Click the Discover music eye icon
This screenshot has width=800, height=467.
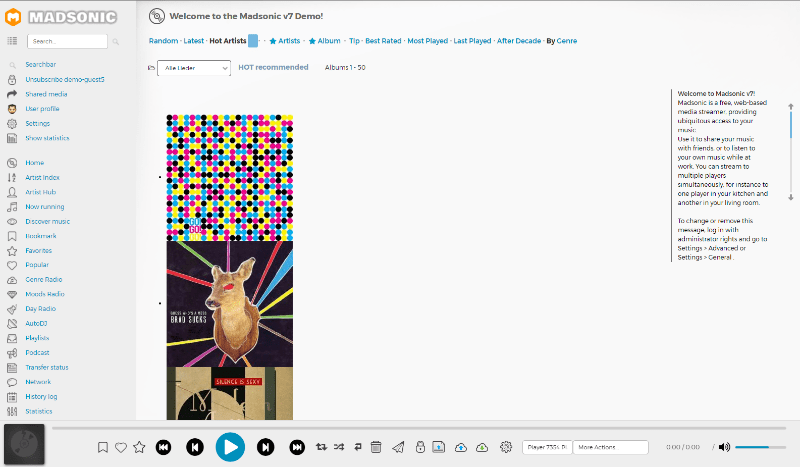(x=12, y=222)
